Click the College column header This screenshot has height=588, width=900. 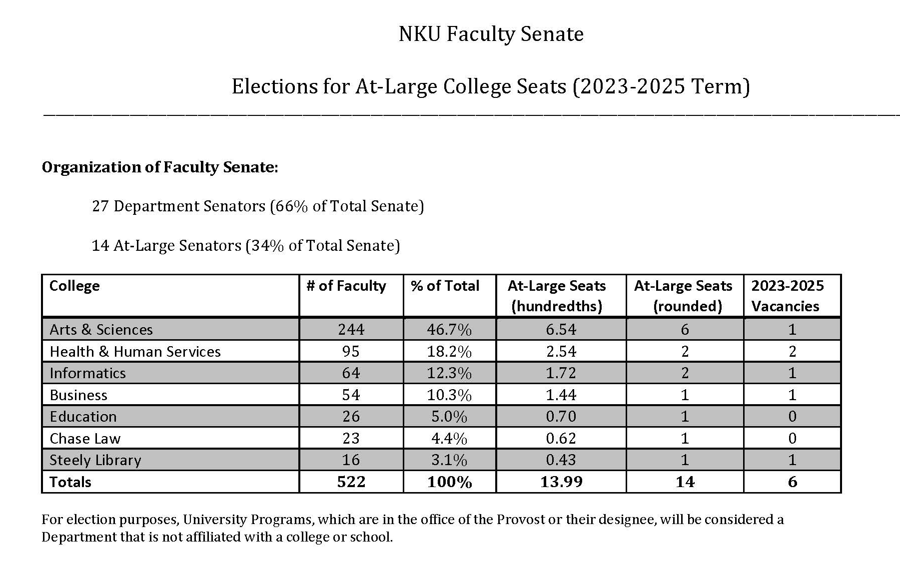[x=74, y=286]
